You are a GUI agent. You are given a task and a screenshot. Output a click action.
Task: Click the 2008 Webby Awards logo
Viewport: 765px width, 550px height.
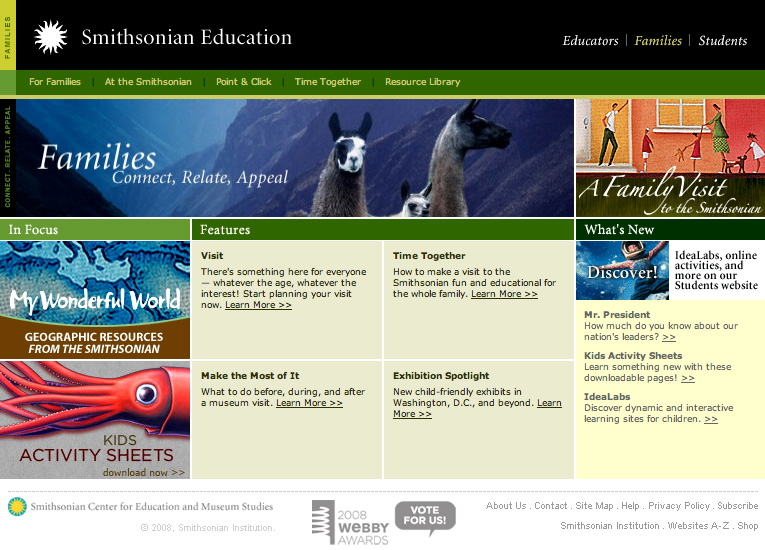coord(350,522)
